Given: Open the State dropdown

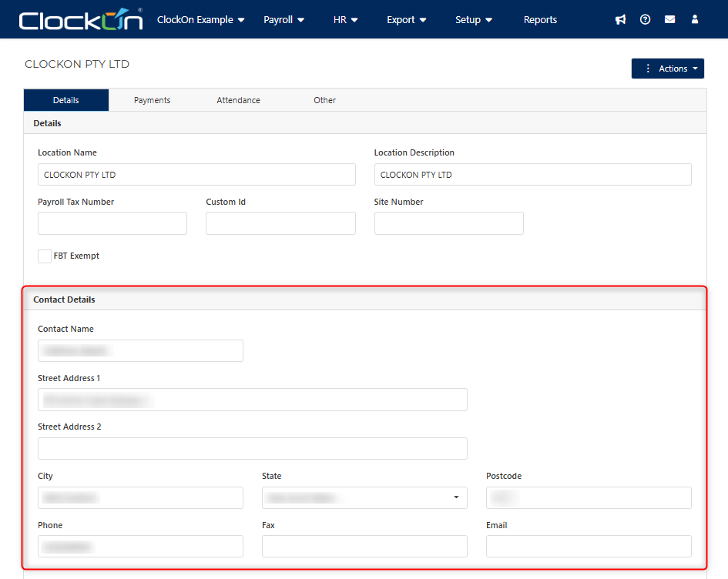Looking at the screenshot, I should point(364,498).
